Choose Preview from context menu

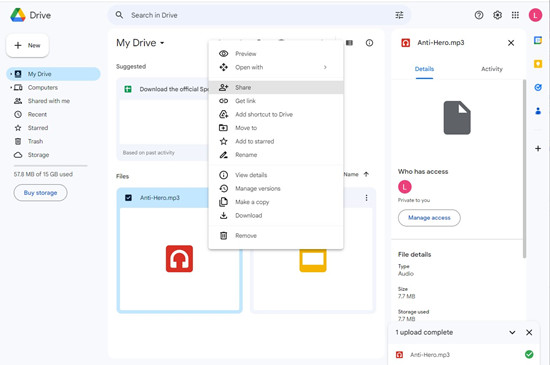coord(276,54)
